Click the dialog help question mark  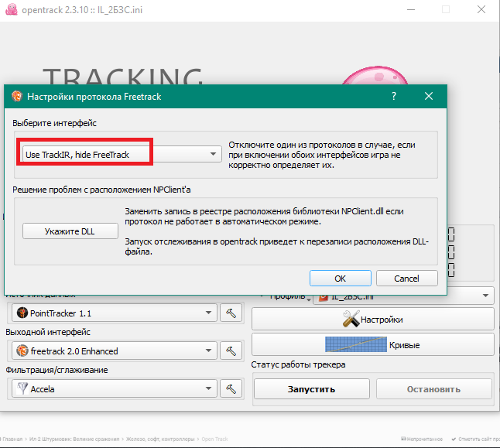coord(394,96)
